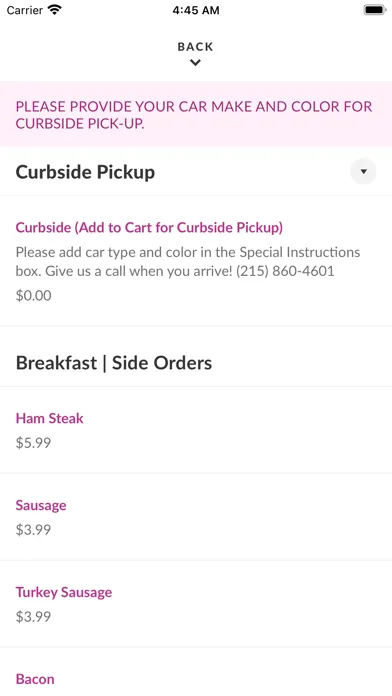Tap the Carrier label in status bar

[x=25, y=10]
